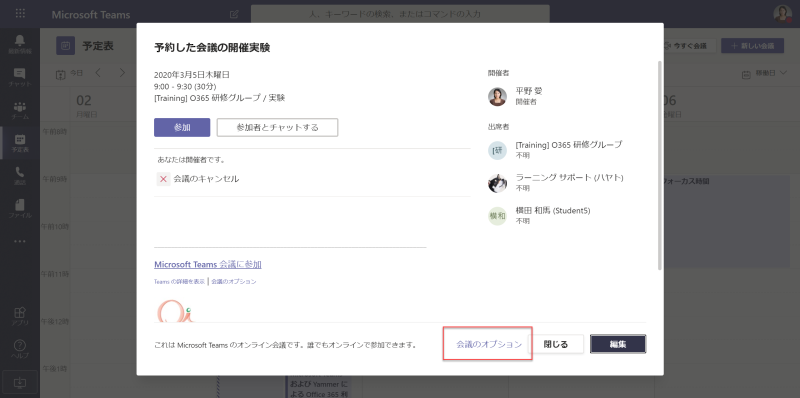Click the O365 研修グループ attendee avatar
This screenshot has height=398, width=800.
point(497,150)
